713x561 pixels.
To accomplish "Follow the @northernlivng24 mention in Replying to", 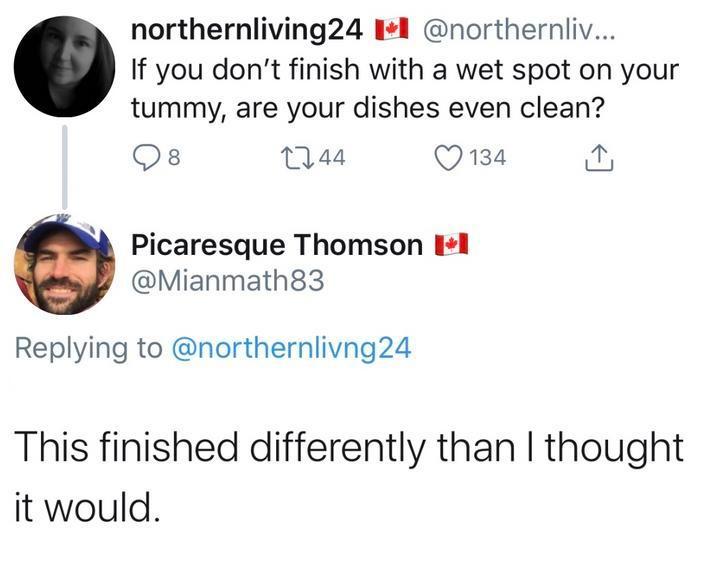I will [293, 348].
